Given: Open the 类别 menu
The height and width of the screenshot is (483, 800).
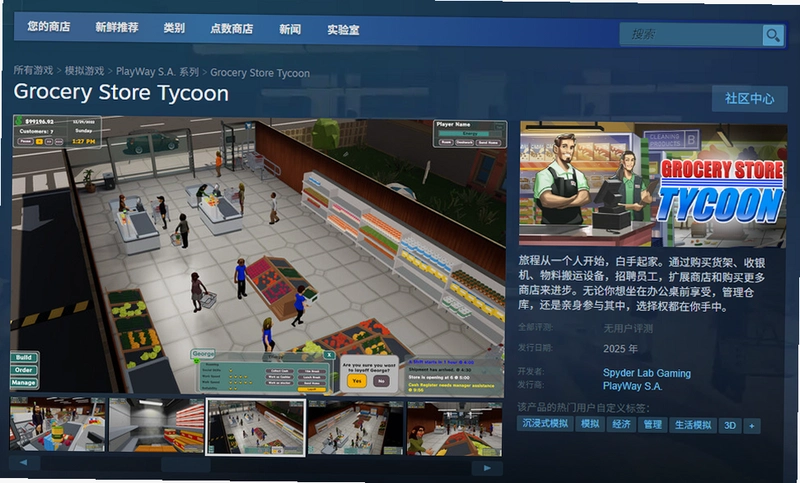Looking at the screenshot, I should pyautogui.click(x=174, y=28).
